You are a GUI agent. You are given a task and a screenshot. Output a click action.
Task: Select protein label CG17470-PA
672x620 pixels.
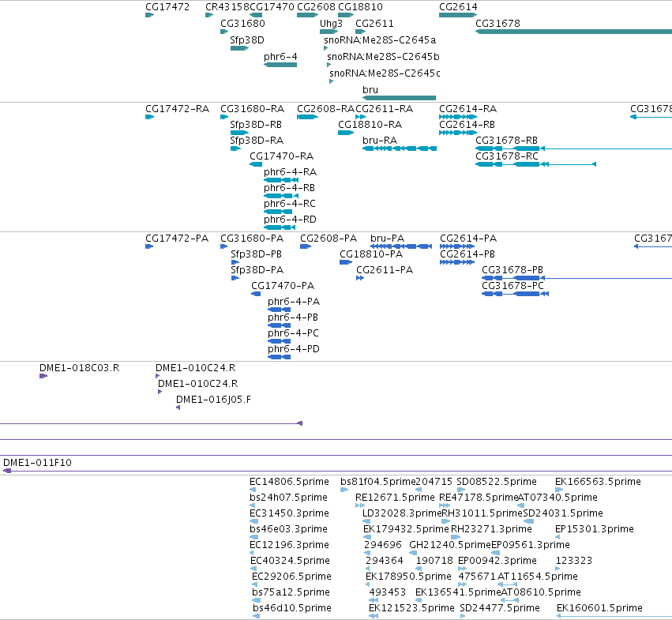283,286
